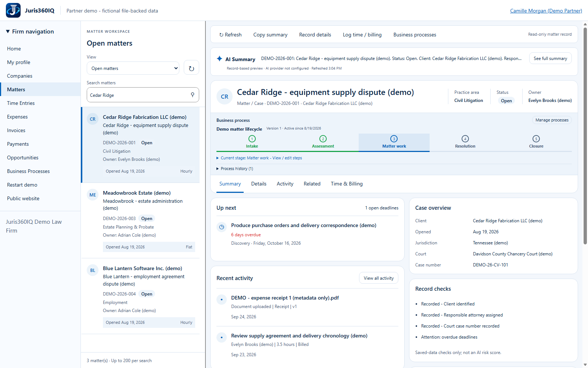Click the main panel vertical scrollbar
The width and height of the screenshot is (588, 368).
tap(585, 136)
